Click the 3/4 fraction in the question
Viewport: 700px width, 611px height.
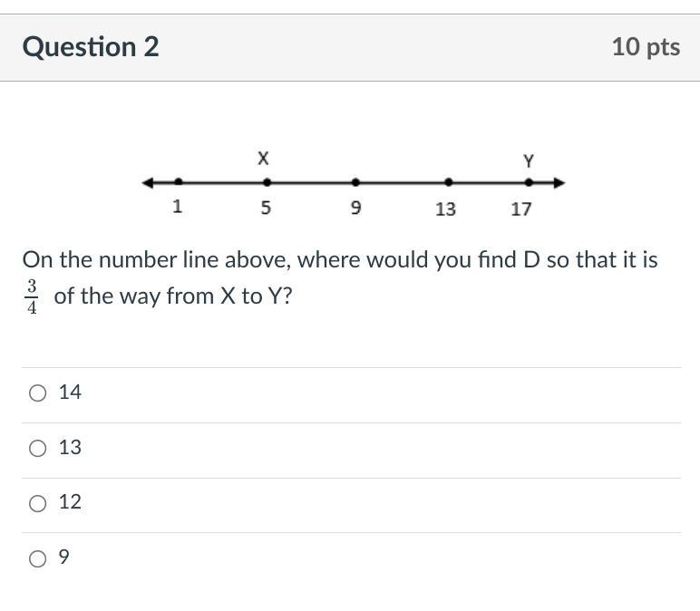pyautogui.click(x=32, y=297)
